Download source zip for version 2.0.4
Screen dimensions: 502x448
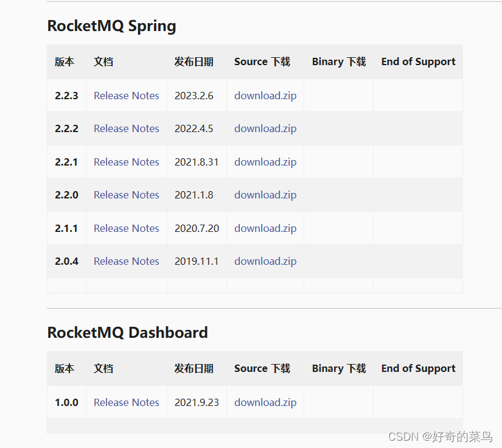265,261
